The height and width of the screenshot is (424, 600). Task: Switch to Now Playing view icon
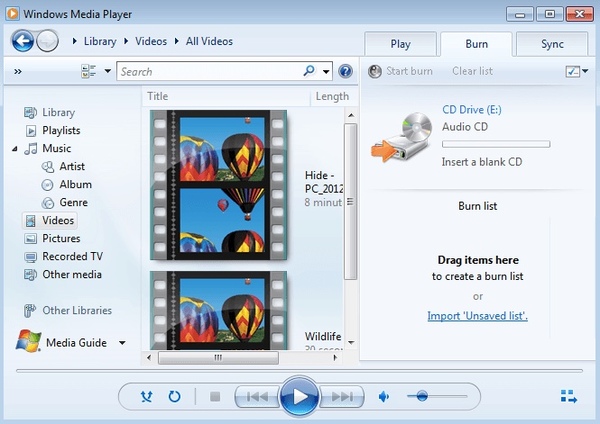[569, 396]
